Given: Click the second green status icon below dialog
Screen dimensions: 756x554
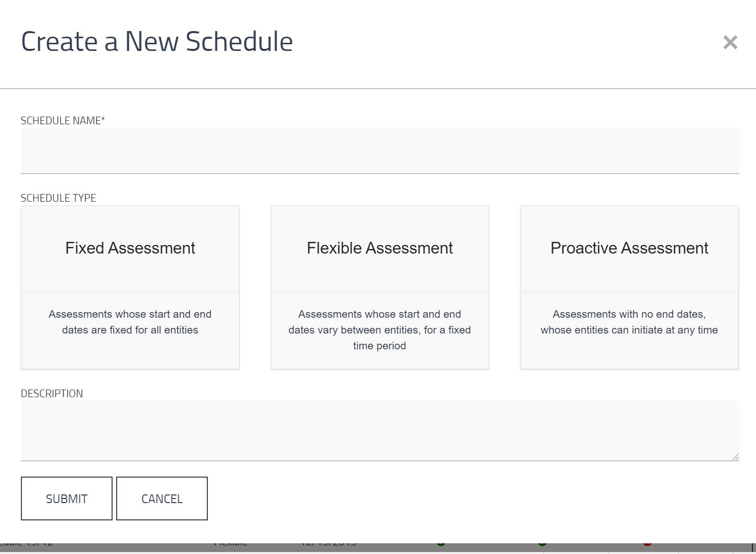Looking at the screenshot, I should tap(542, 543).
